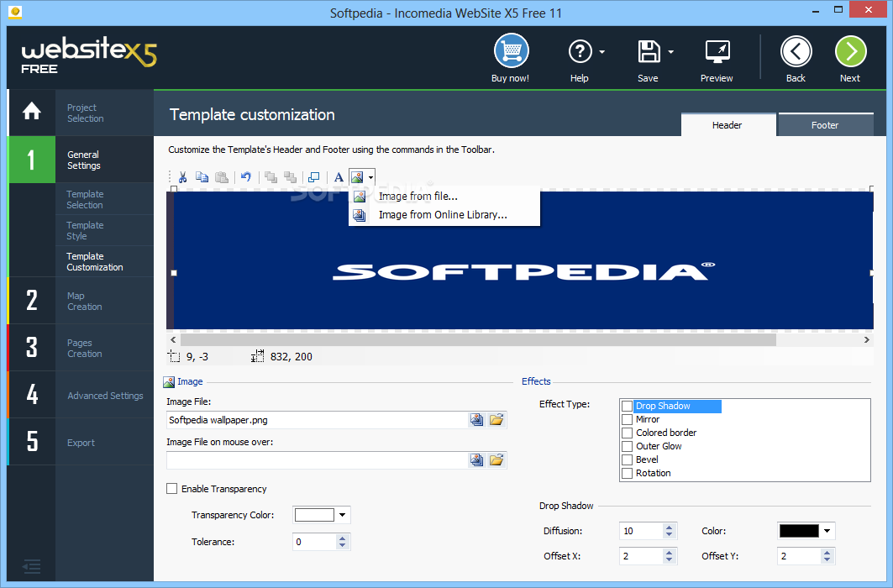Open Online Library icon for mouse over image
Image resolution: width=893 pixels, height=588 pixels.
tap(476, 460)
